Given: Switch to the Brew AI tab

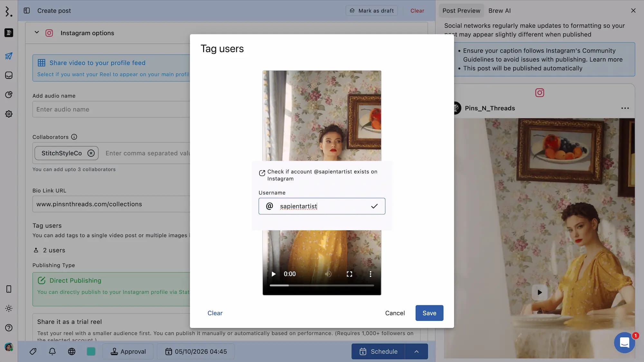Looking at the screenshot, I should [x=499, y=11].
